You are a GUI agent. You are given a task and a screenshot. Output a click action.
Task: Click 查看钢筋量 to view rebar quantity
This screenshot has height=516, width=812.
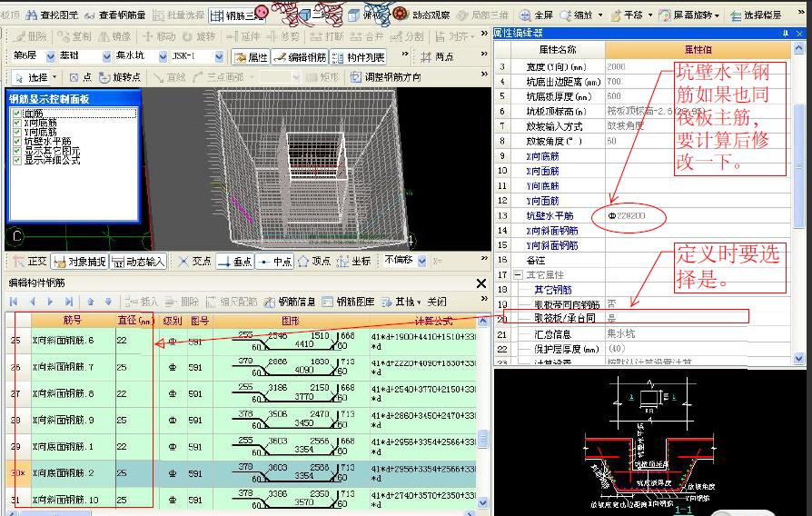[x=115, y=15]
